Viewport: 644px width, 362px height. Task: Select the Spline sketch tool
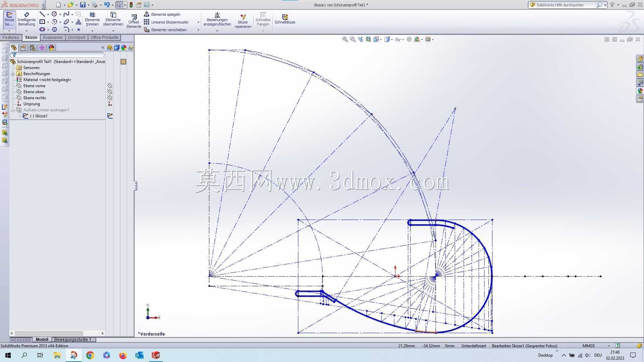coord(66,14)
